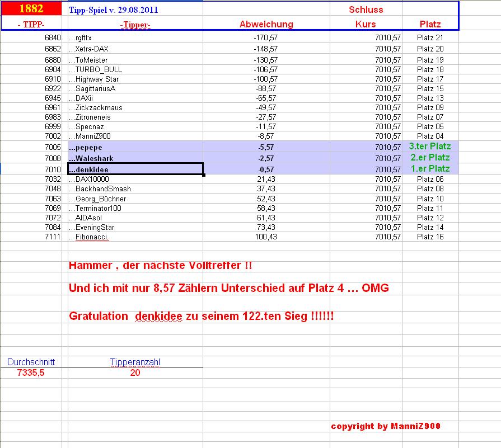501x448 pixels.
Task: Click the 'Platz 04' cell
Action: tap(430, 136)
